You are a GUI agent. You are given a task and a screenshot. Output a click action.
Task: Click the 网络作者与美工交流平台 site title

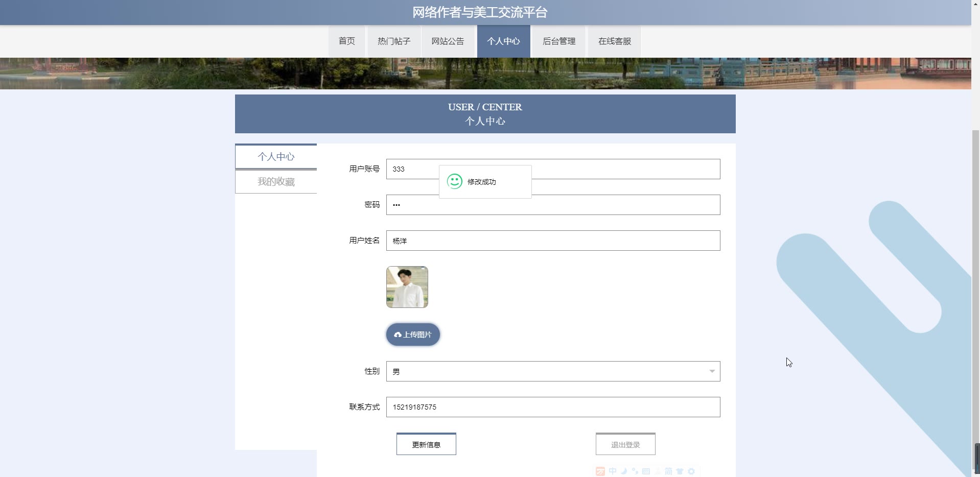pos(480,12)
